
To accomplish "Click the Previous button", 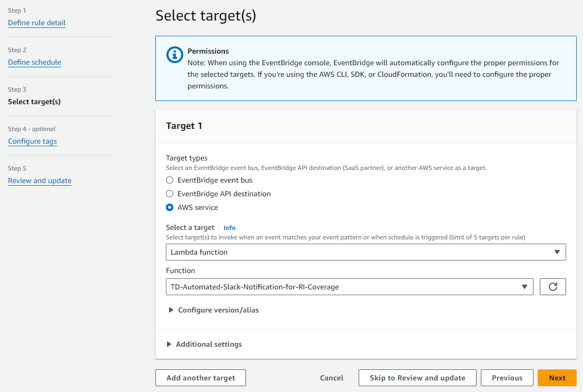I will (x=507, y=378).
